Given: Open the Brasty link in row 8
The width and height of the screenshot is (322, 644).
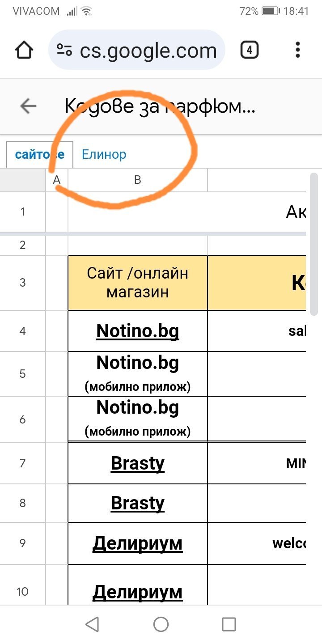Looking at the screenshot, I should pos(137,504).
